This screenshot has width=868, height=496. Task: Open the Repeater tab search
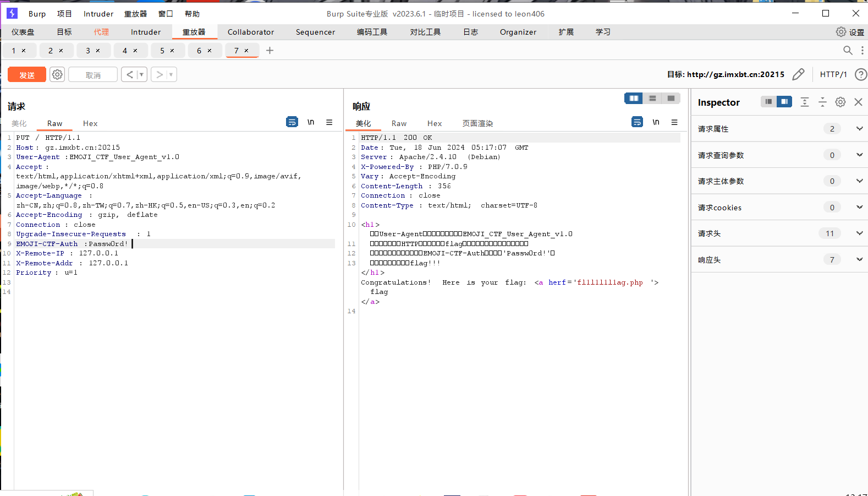coord(848,51)
